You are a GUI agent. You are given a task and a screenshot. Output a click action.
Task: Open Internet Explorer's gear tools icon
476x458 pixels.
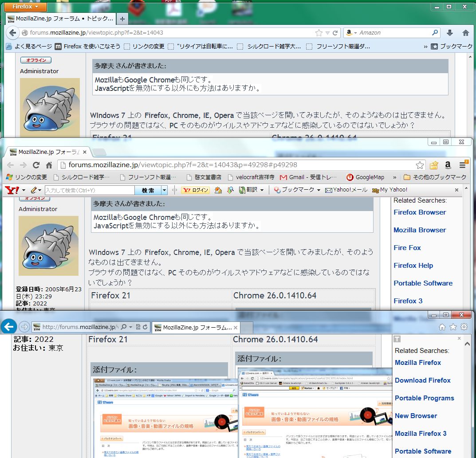click(x=464, y=327)
